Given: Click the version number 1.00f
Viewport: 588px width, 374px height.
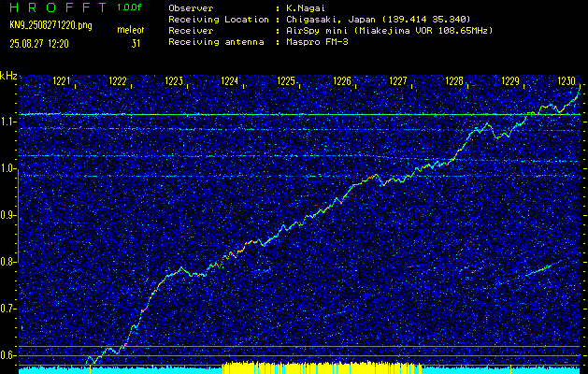Looking at the screenshot, I should point(129,7).
